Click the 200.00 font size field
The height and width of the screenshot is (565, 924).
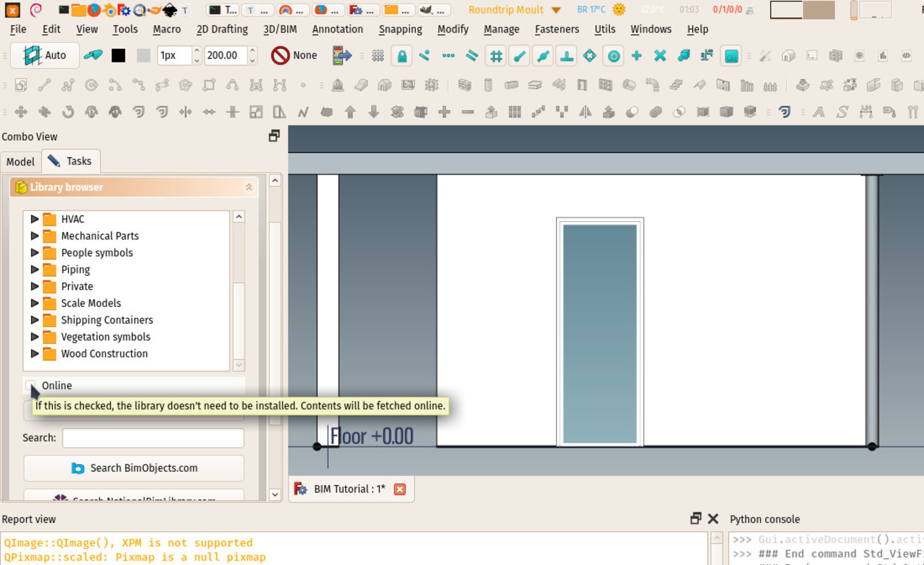coord(226,55)
